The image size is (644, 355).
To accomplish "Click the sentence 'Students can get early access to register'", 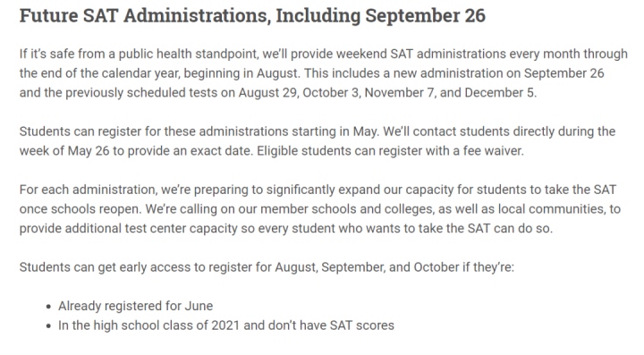I will pyautogui.click(x=267, y=266).
